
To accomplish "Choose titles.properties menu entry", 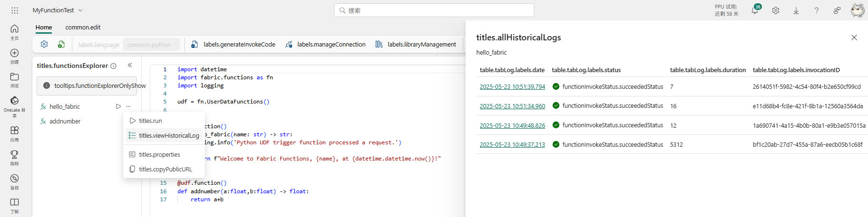I will click(x=164, y=154).
